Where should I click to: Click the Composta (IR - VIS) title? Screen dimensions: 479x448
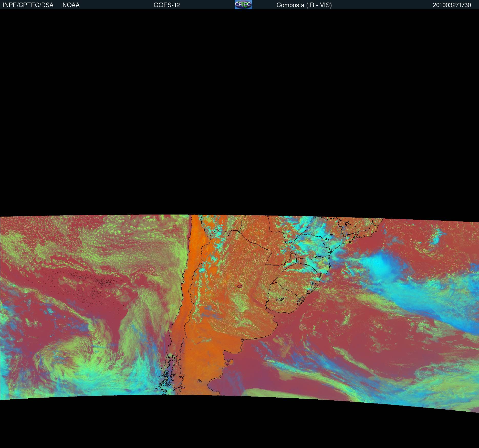tap(304, 5)
